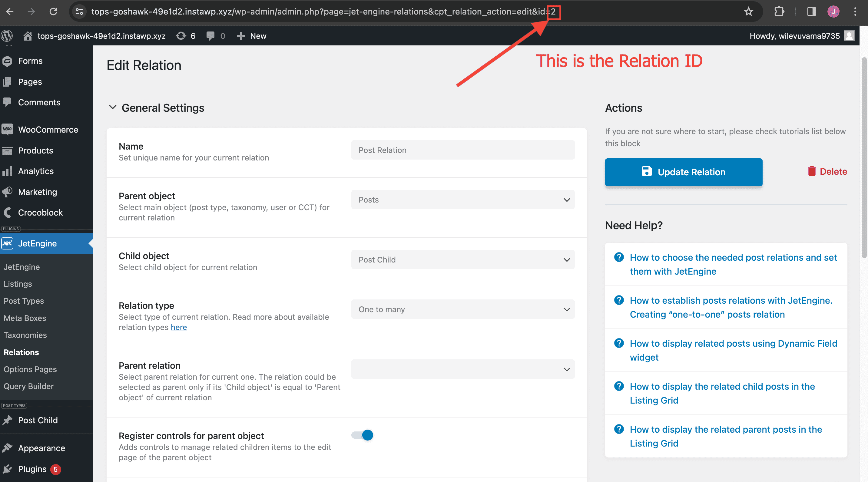This screenshot has height=482, width=868.
Task: Open the Parent object dropdown
Action: (x=463, y=200)
